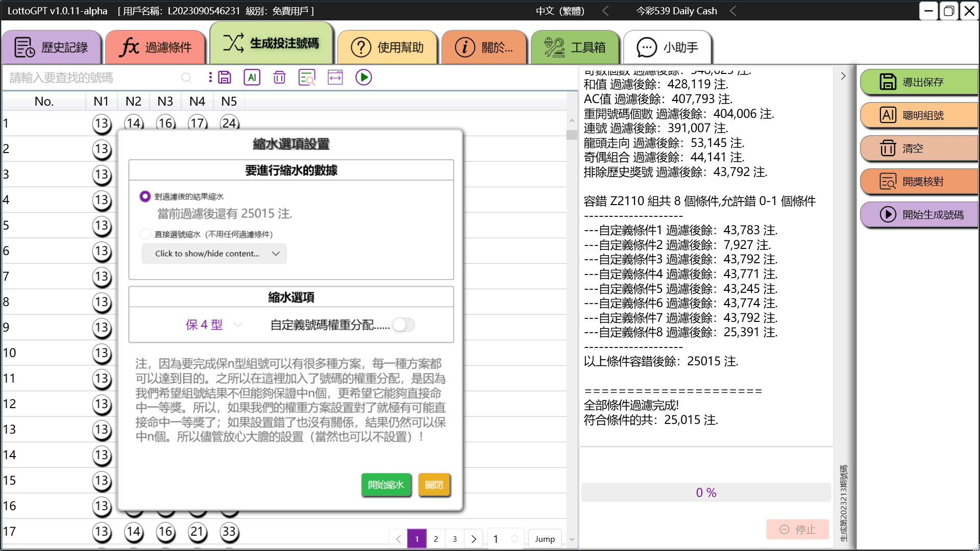
Task: Click the trash icon on 清空
Action: click(888, 148)
